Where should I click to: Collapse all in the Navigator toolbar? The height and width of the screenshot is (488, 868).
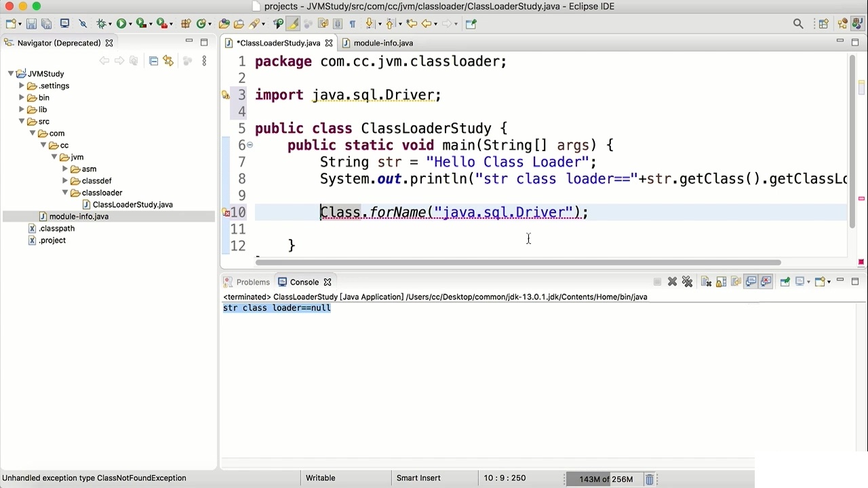pyautogui.click(x=153, y=61)
